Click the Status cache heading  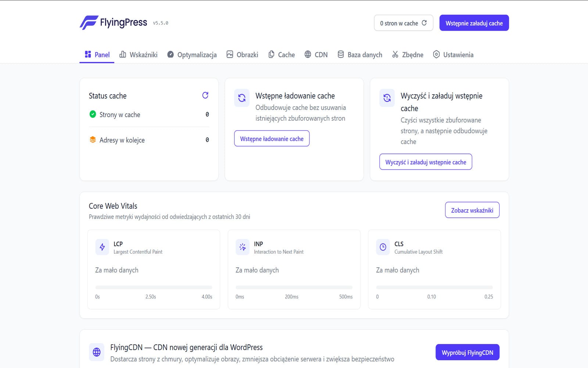(x=108, y=96)
